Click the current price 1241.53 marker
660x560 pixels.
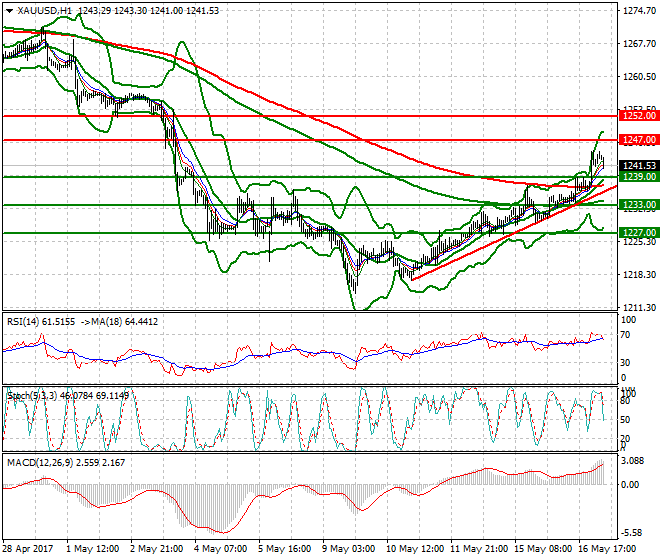(637, 166)
